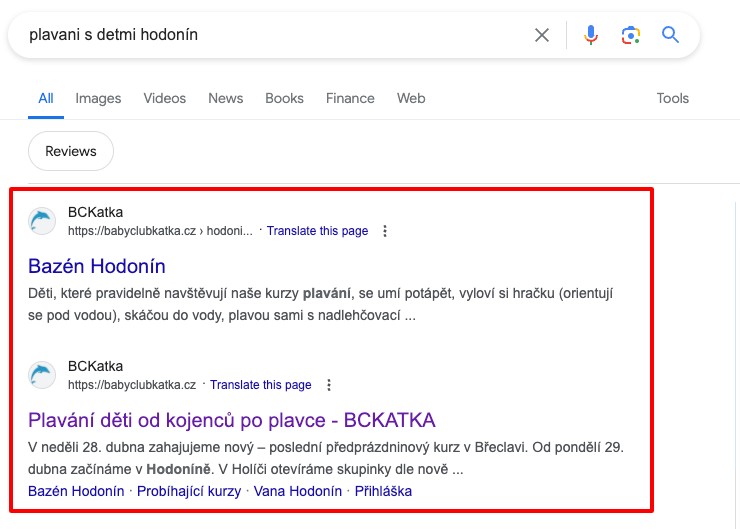Click BCKatka dolphin favicon in second result
This screenshot has width=740, height=529.
click(43, 375)
